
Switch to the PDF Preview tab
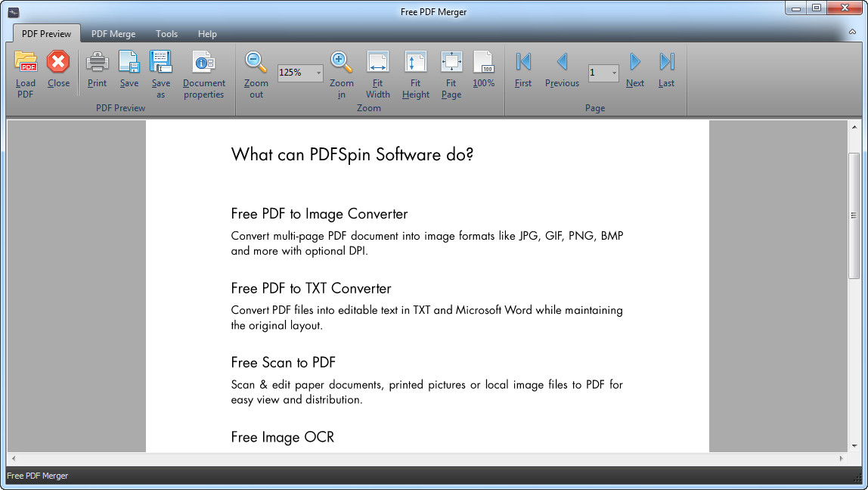[x=47, y=34]
